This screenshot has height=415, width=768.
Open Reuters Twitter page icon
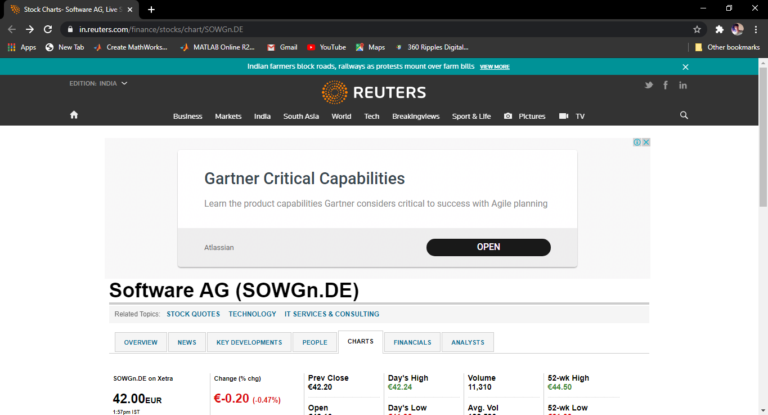(649, 85)
